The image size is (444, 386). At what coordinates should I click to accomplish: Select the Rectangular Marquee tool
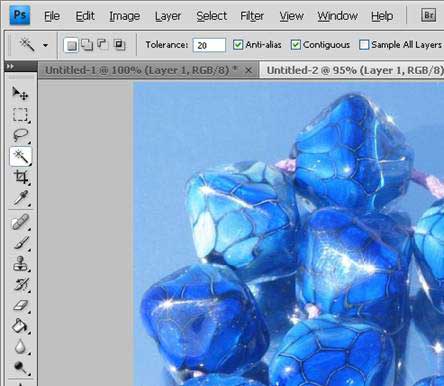(x=20, y=115)
